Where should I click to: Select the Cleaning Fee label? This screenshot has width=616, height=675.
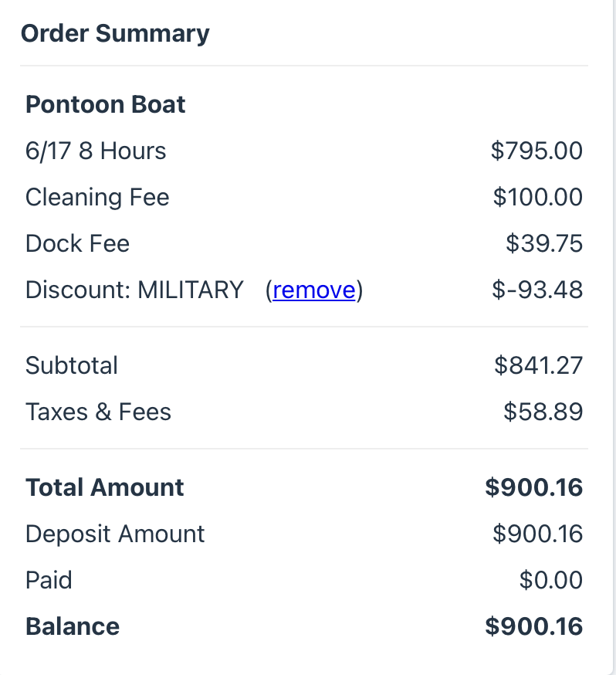pos(97,197)
